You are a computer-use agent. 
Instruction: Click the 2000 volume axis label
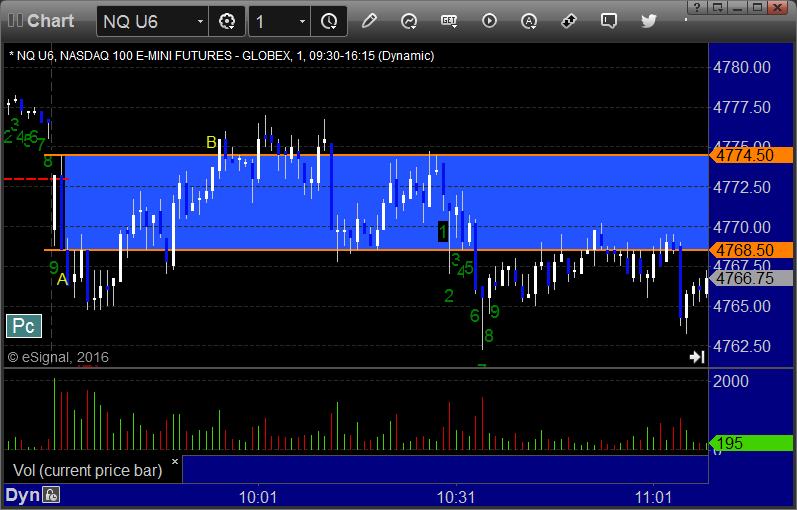click(x=730, y=381)
